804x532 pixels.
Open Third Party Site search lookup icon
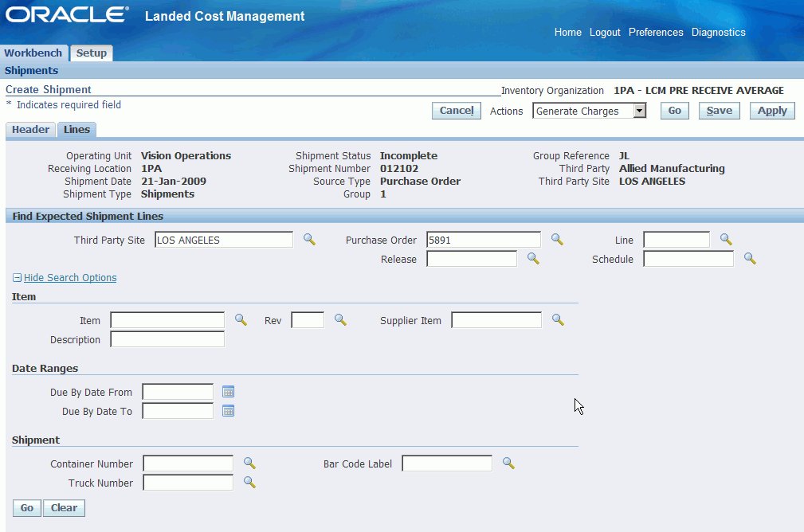tap(309, 240)
